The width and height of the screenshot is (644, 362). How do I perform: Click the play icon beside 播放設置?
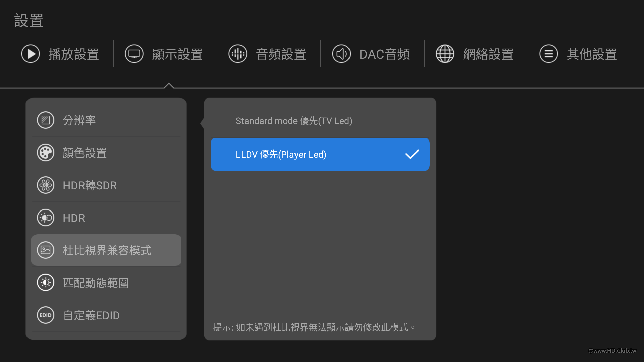click(31, 54)
